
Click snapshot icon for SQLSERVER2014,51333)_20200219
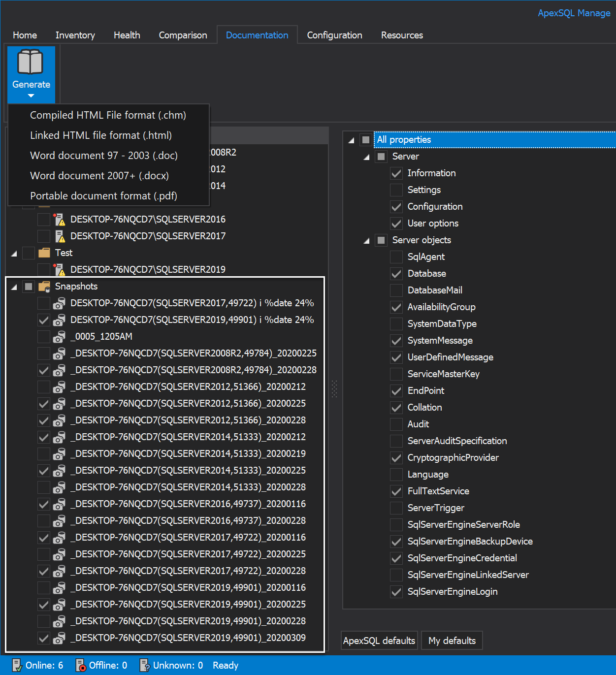59,454
